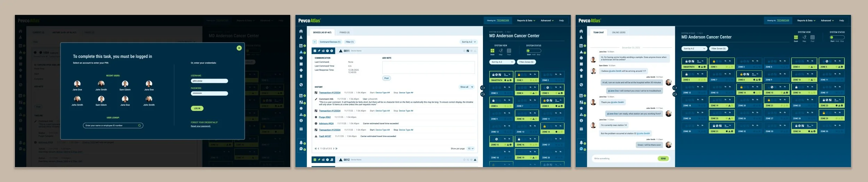Select the SMARTPATH tile in devices window

click(501, 77)
